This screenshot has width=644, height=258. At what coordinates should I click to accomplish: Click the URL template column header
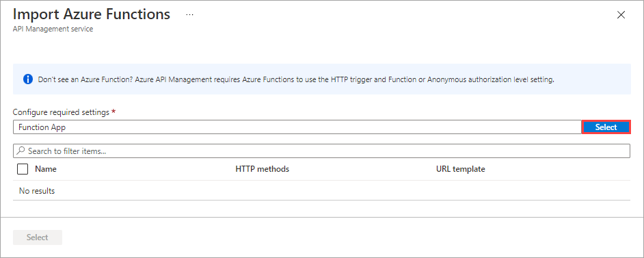point(460,169)
